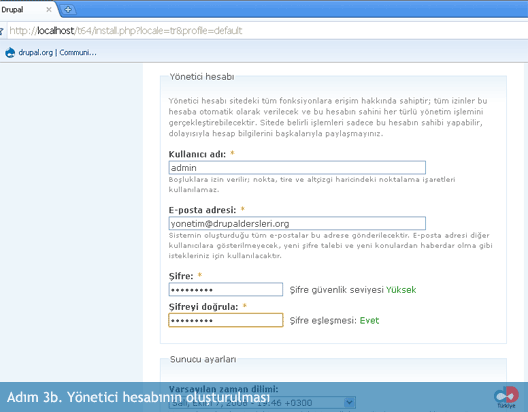528x412 pixels.
Task: Click the Şifre password field
Action: pyautogui.click(x=226, y=289)
